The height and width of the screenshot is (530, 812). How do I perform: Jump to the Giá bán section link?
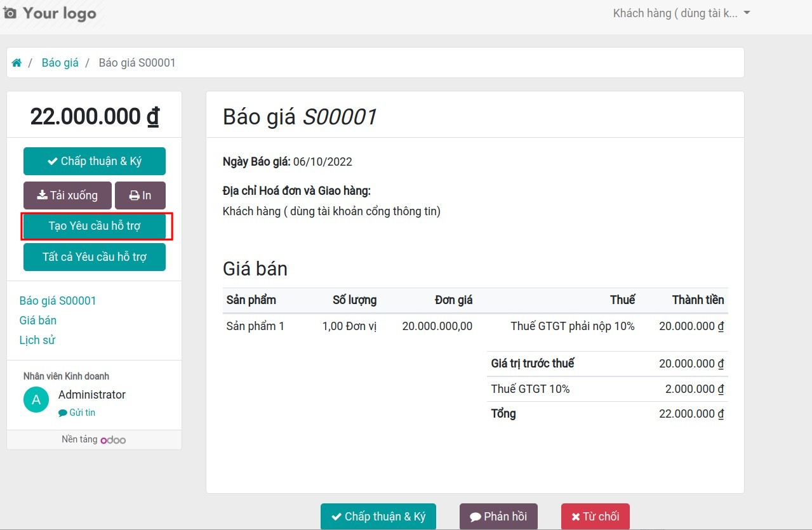click(x=38, y=321)
